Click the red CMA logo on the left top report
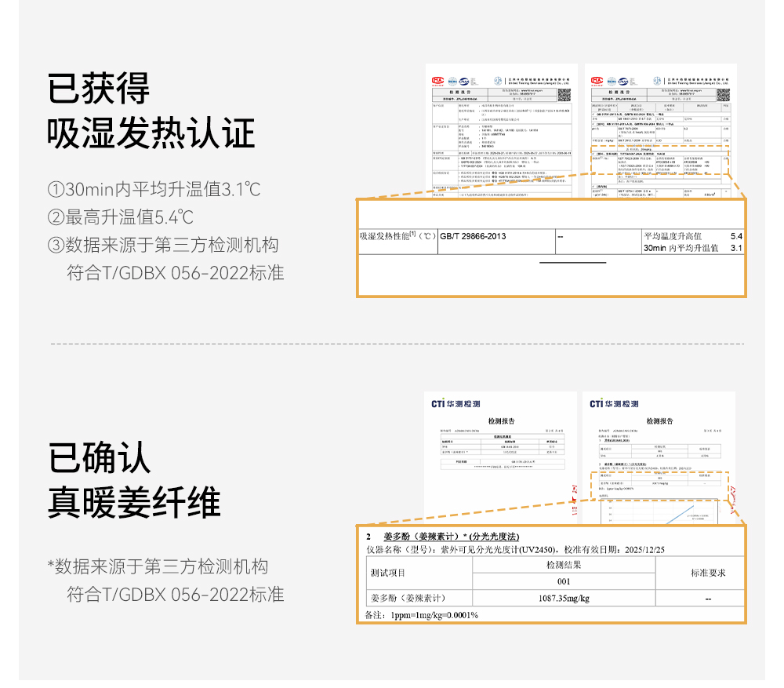The width and height of the screenshot is (784, 688). (437, 81)
